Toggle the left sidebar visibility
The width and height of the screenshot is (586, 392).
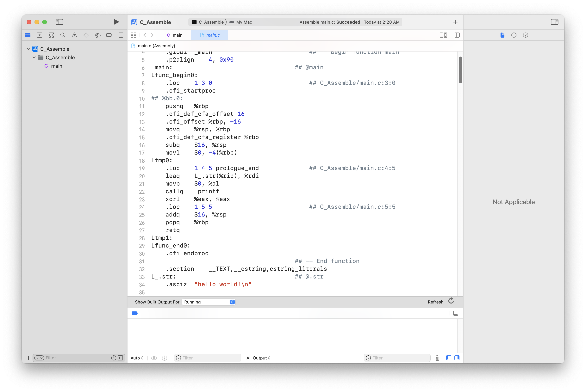pyautogui.click(x=59, y=22)
